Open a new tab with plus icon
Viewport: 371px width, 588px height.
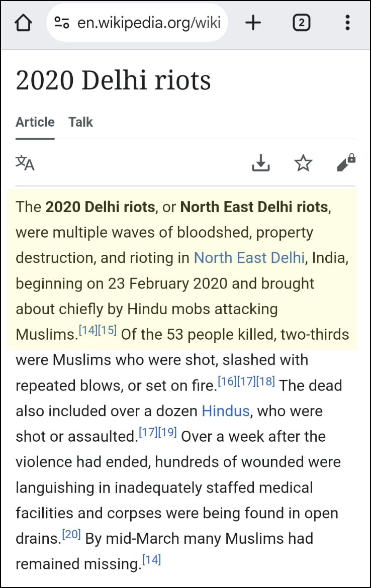coord(253,23)
